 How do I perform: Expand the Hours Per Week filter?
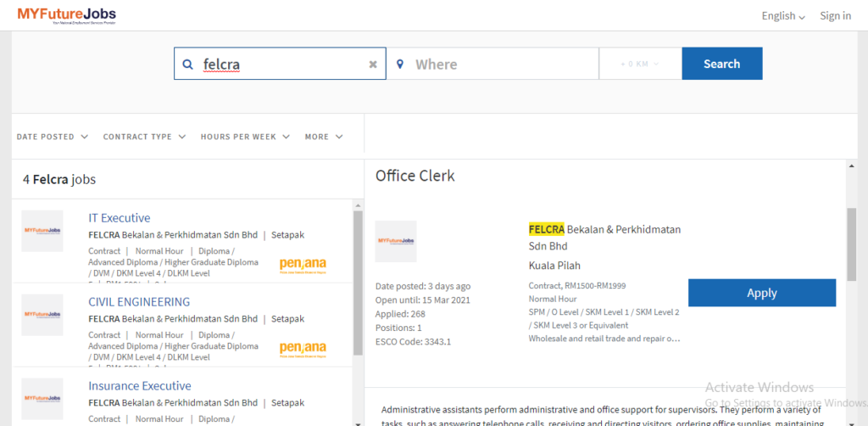[x=245, y=137]
